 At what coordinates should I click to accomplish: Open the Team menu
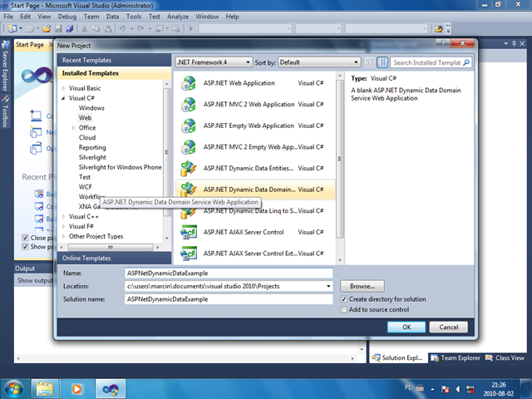coord(91,17)
